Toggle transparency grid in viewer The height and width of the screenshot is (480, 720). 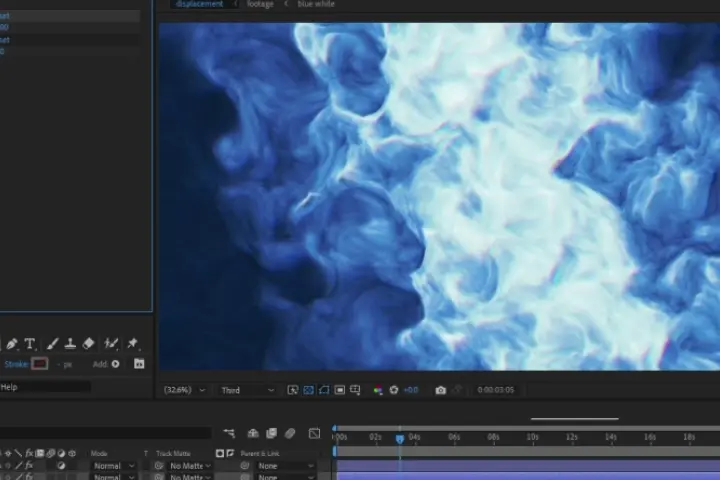(309, 390)
